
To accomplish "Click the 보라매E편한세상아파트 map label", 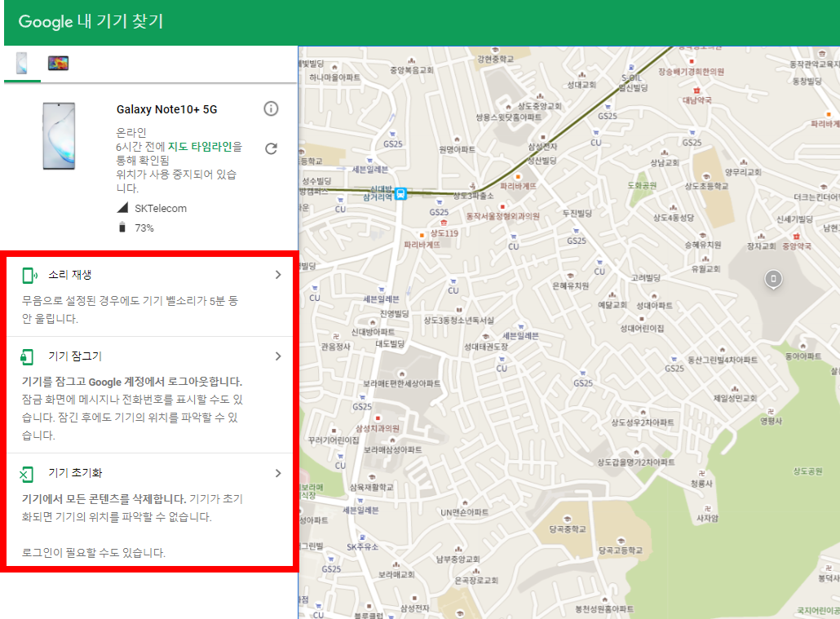I will coord(401,383).
